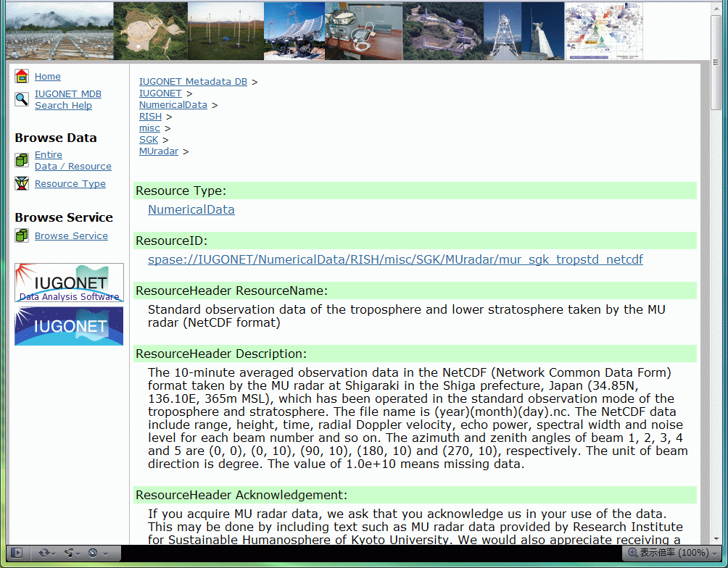Screen dimensions: 728x568
Task: Click the sync arrows status bar icon
Action: coord(44,553)
